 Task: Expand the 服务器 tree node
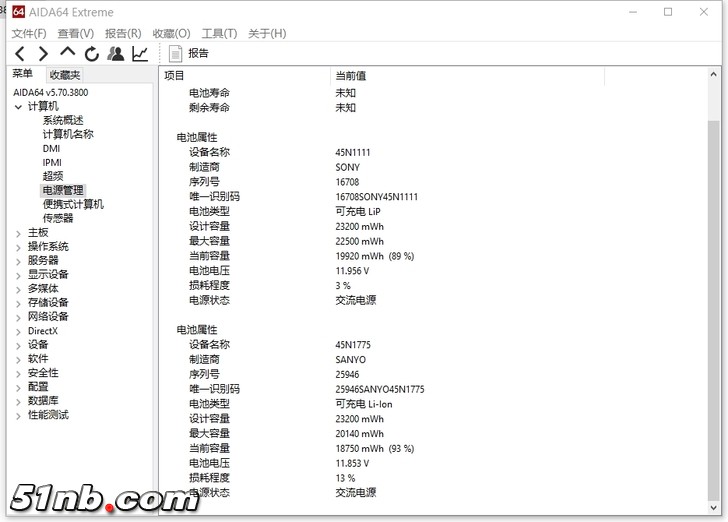(x=18, y=261)
